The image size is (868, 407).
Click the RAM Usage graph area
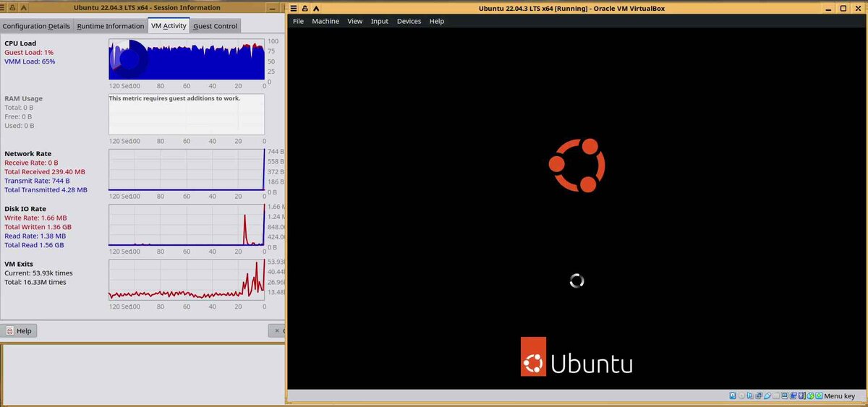(187, 114)
